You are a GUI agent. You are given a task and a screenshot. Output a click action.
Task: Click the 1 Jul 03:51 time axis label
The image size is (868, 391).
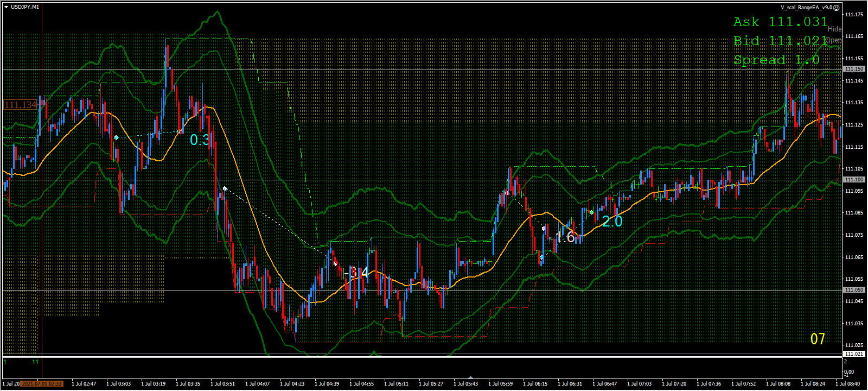click(x=223, y=384)
